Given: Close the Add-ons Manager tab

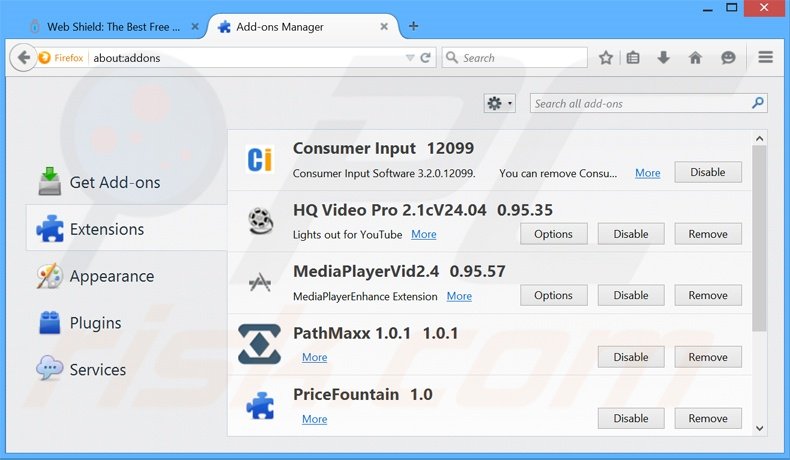Looking at the screenshot, I should coord(384,26).
